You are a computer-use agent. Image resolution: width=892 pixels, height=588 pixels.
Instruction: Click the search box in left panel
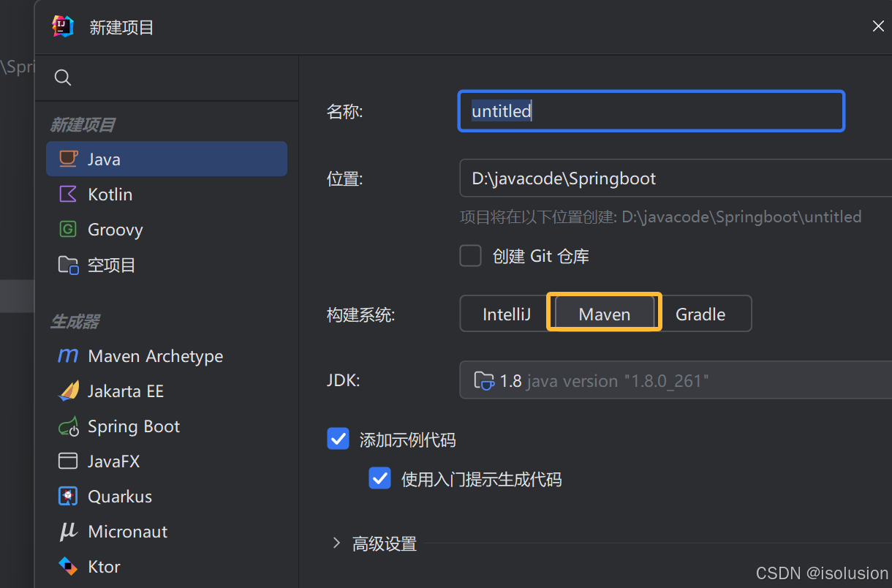pos(167,78)
